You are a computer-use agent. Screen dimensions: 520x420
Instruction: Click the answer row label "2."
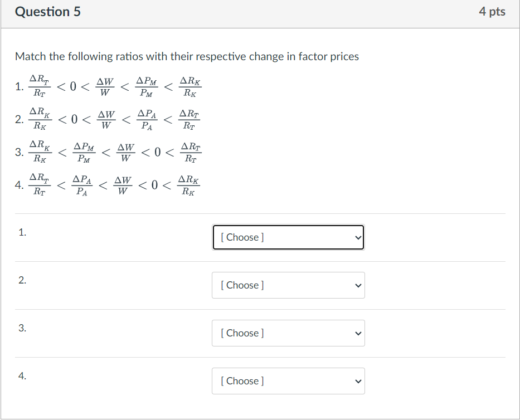[x=22, y=281]
